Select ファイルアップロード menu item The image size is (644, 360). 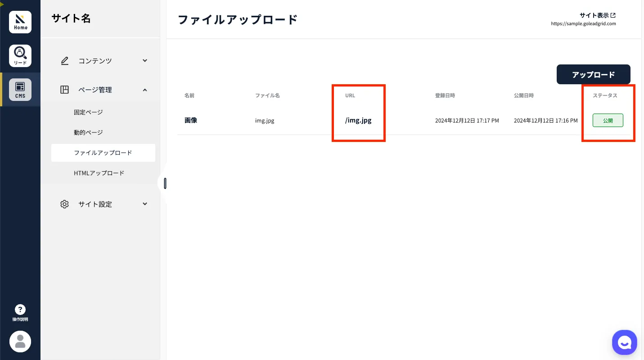103,153
